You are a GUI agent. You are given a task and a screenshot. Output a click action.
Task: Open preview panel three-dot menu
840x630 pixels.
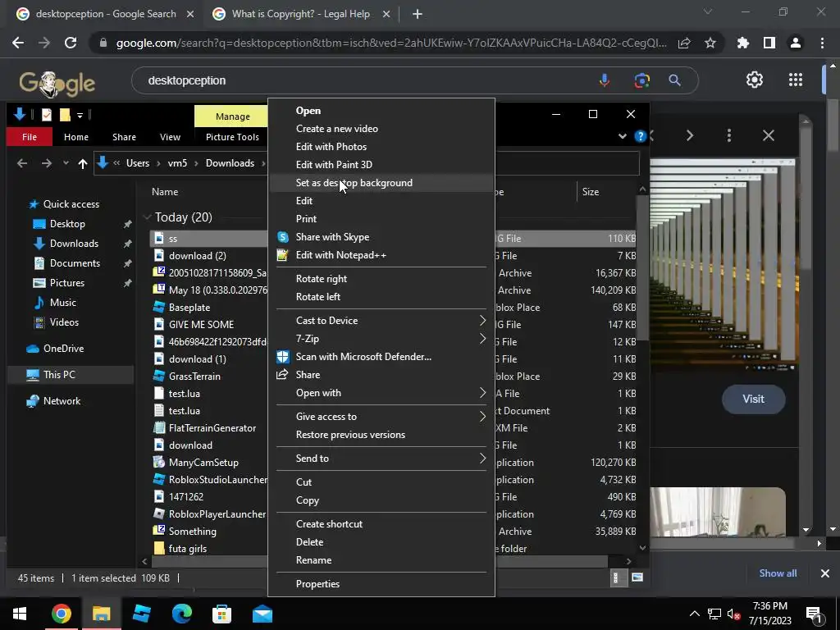728,135
